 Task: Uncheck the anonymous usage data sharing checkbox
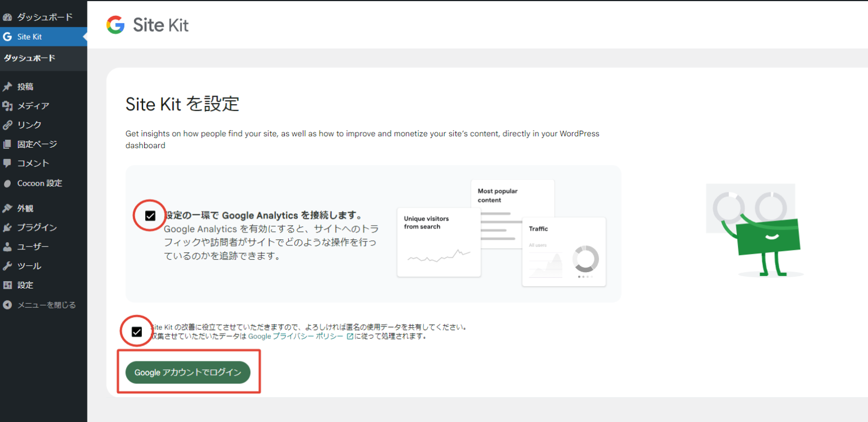point(137,331)
